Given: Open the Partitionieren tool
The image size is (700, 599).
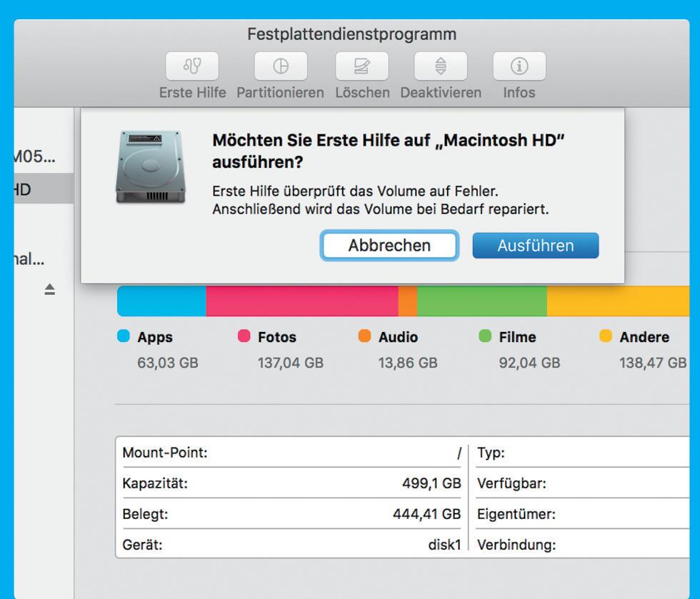Looking at the screenshot, I should [x=281, y=66].
